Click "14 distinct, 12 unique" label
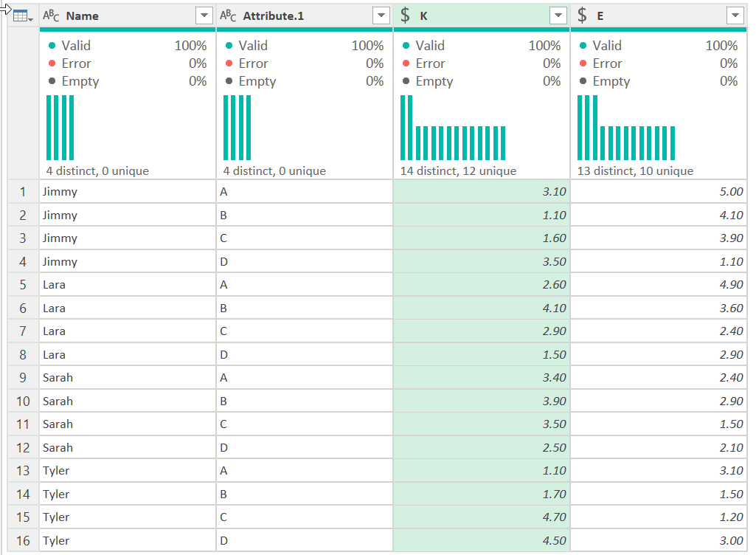756x555 pixels. pos(458,170)
